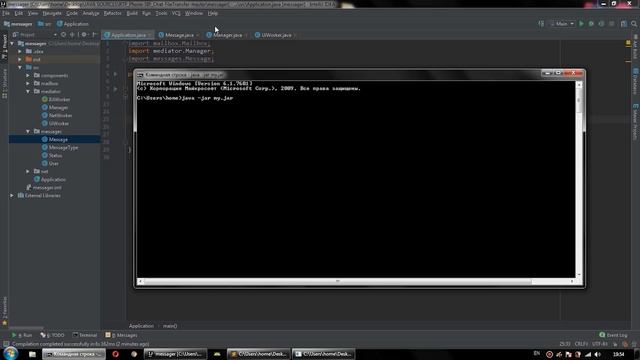Open the Event Log
Viewport: 640px width, 360px height.
[x=613, y=335]
